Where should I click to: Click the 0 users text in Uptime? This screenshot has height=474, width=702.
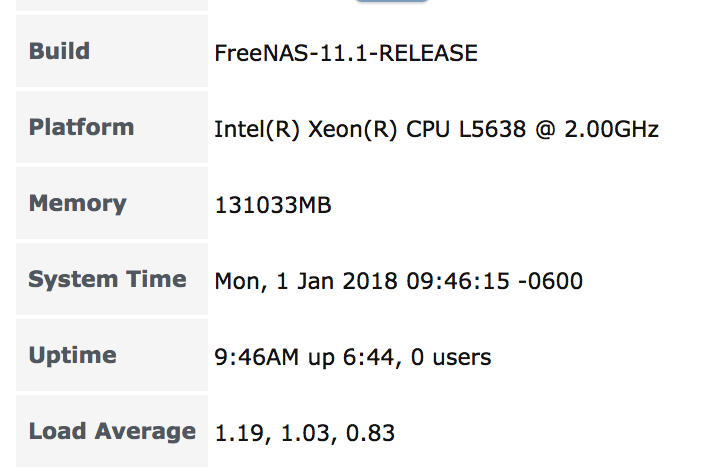tap(451, 358)
